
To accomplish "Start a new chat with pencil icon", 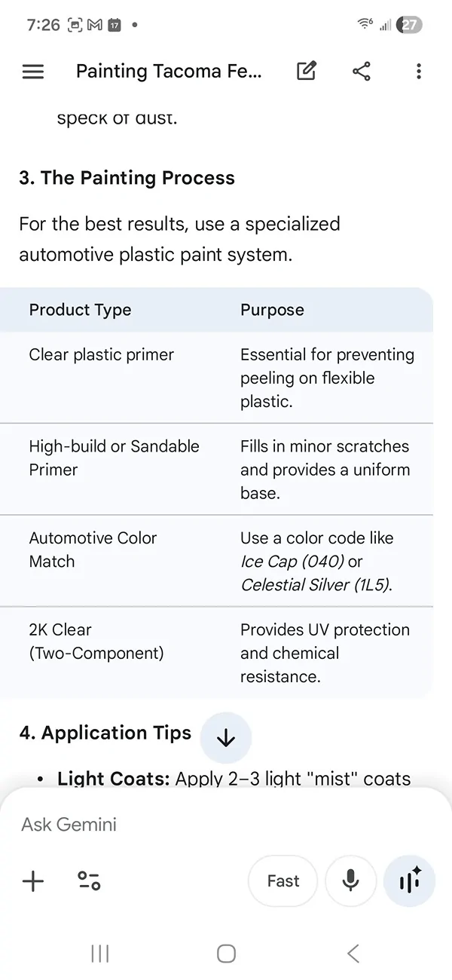I will coord(306,72).
